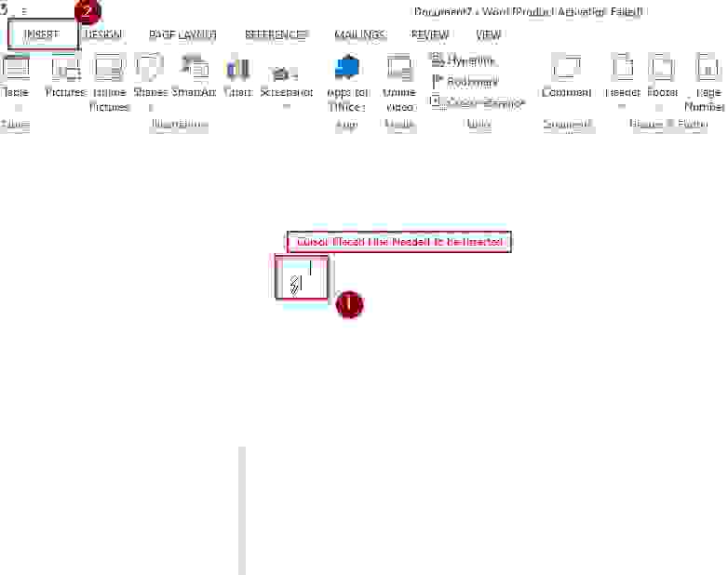Viewport: 728px width, 575px height.
Task: Switch to the INSERT tab
Action: (x=42, y=34)
